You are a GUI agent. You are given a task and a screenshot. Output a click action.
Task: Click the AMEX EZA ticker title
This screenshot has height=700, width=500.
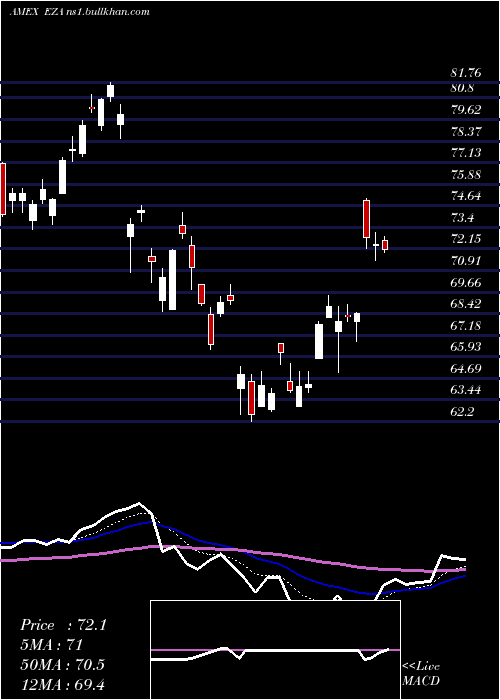pos(38,12)
